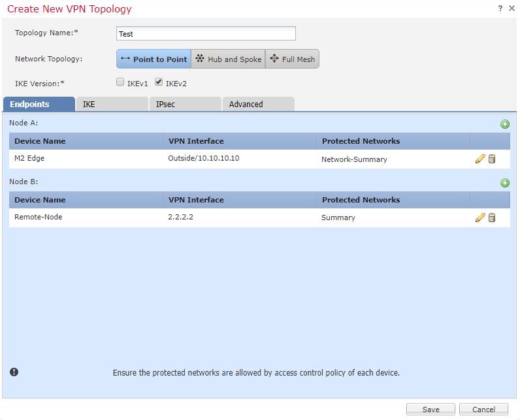Enable the IKEv1 checkbox

coord(120,82)
